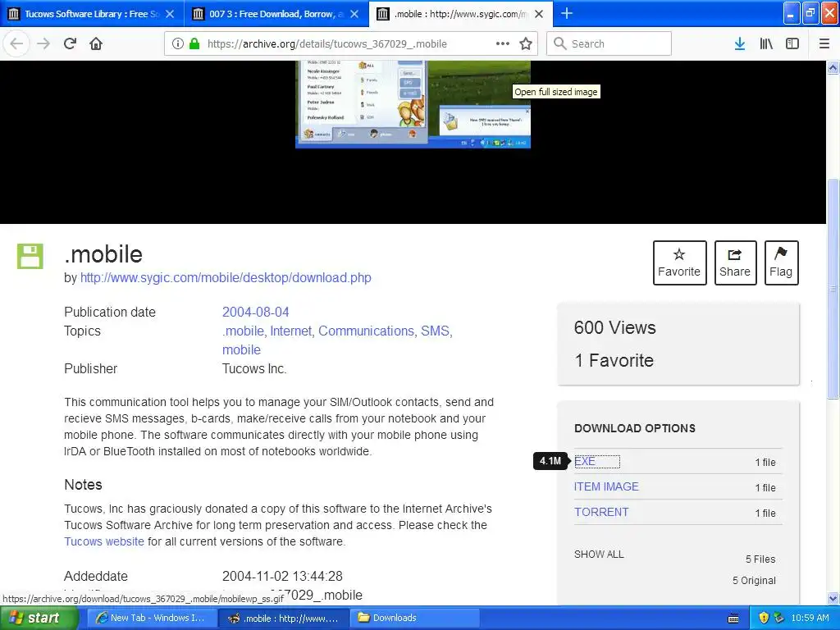840x630 pixels.
Task: Open the downloads arrow panel
Action: click(x=740, y=43)
